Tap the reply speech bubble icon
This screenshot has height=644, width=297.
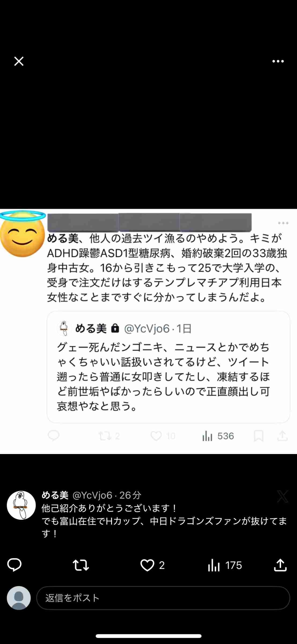pyautogui.click(x=14, y=565)
